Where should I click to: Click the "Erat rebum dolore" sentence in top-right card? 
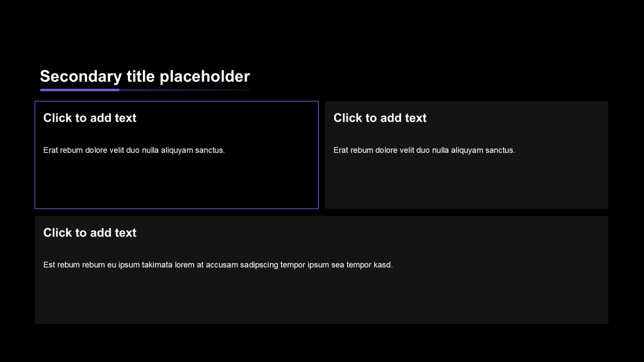(x=424, y=150)
